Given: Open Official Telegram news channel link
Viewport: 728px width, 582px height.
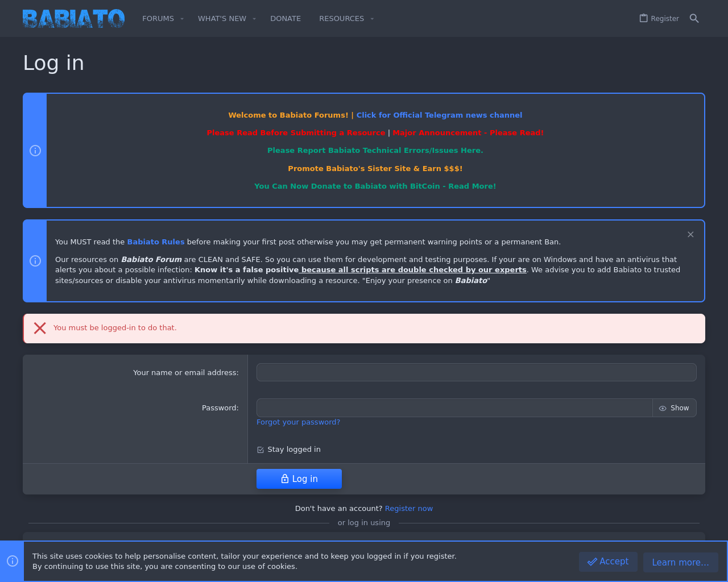Looking at the screenshot, I should (x=439, y=115).
